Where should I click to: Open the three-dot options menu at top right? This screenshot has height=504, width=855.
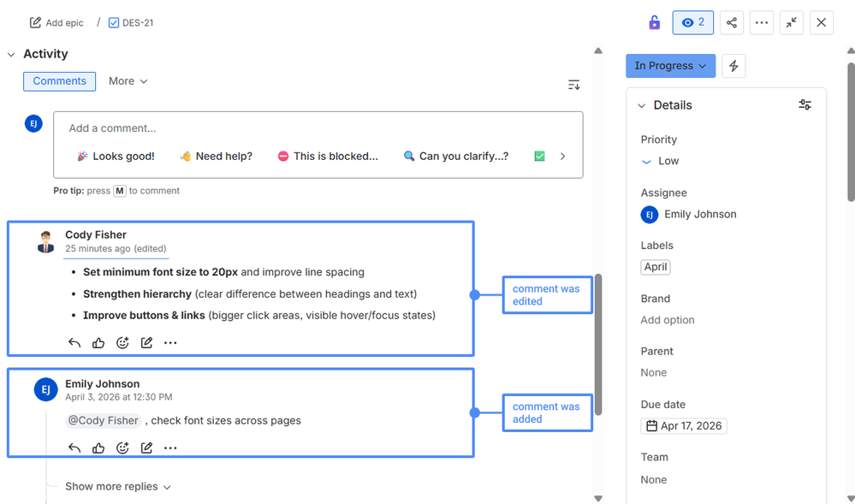[x=762, y=22]
